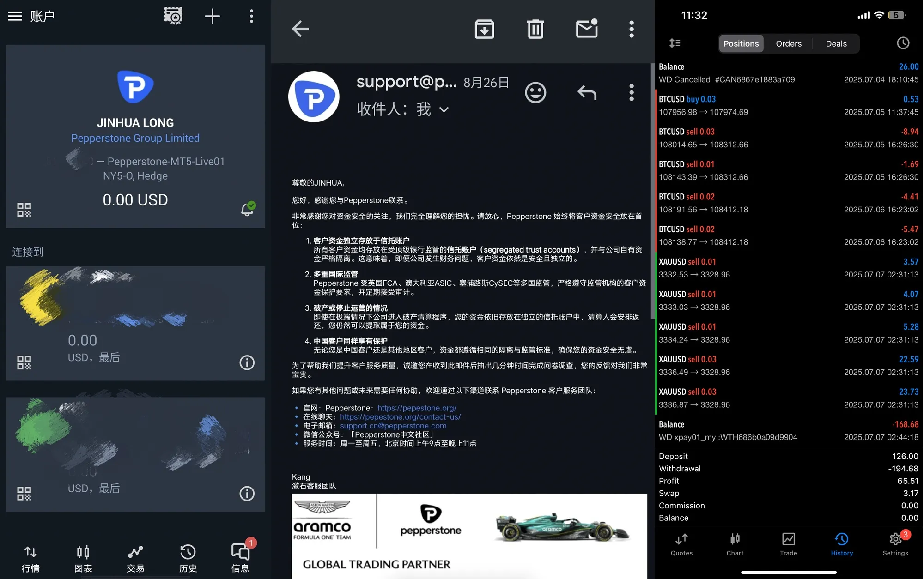Select BTCUSD sell 0.02 with -5.47 loss
This screenshot has width=924, height=579.
tap(789, 235)
